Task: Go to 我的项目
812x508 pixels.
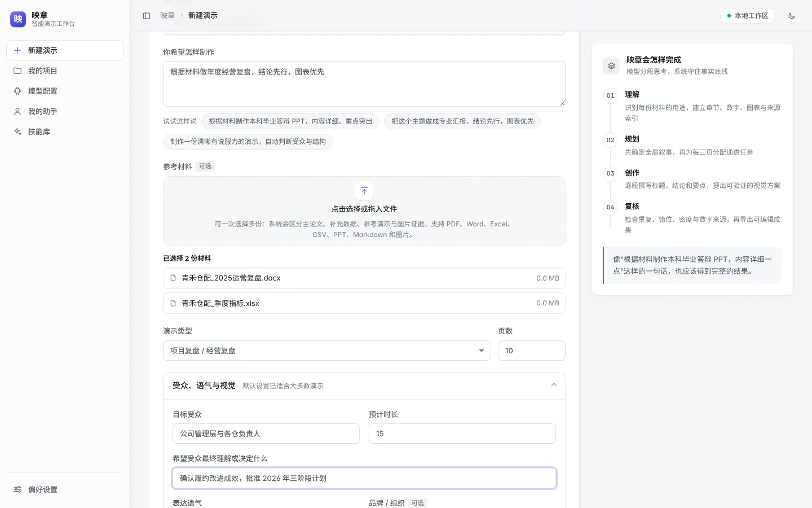Action: 65,71
